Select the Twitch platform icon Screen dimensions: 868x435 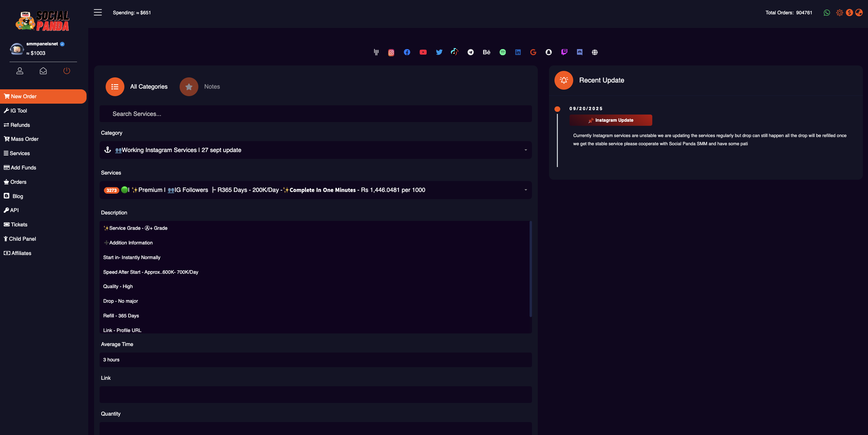564,52
